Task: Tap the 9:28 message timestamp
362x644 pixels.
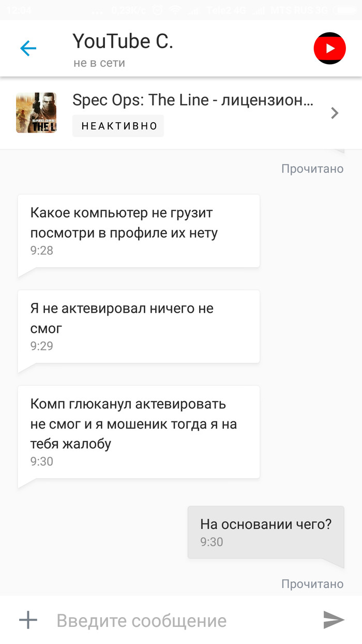Action: pyautogui.click(x=42, y=251)
